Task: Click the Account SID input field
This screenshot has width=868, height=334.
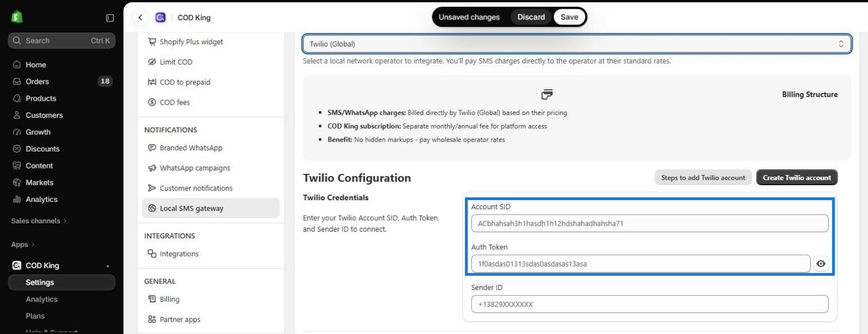Action: pos(650,224)
